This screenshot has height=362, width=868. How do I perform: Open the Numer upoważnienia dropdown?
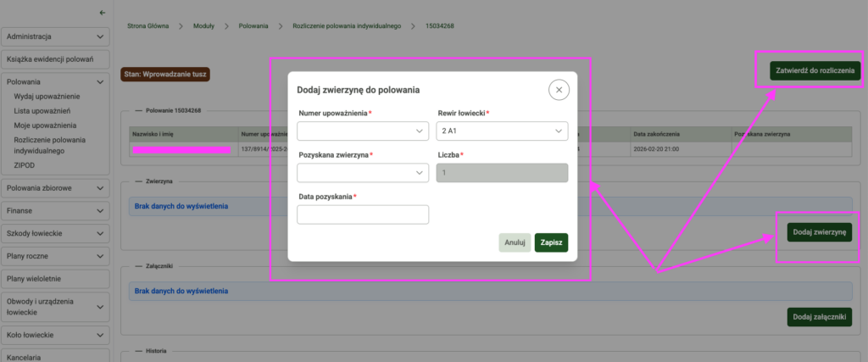point(362,131)
